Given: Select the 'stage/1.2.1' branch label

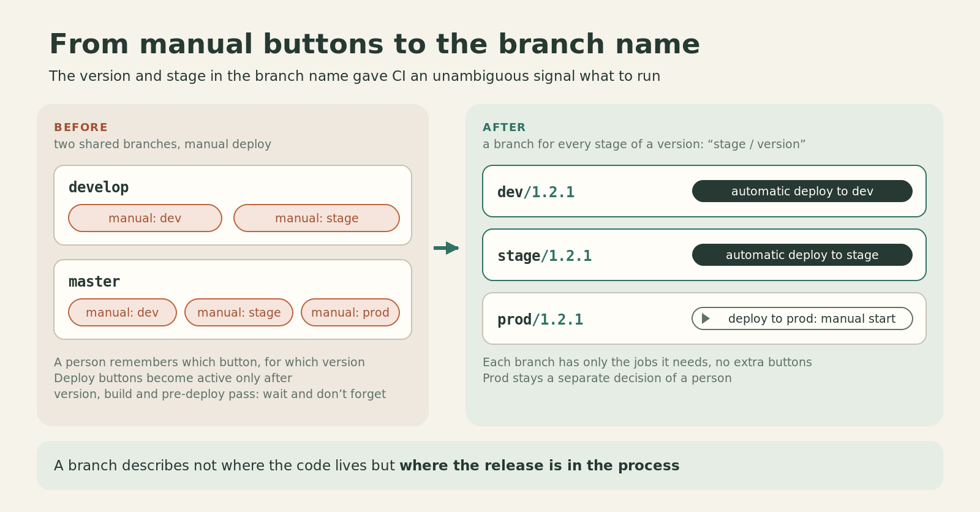Looking at the screenshot, I should (545, 256).
